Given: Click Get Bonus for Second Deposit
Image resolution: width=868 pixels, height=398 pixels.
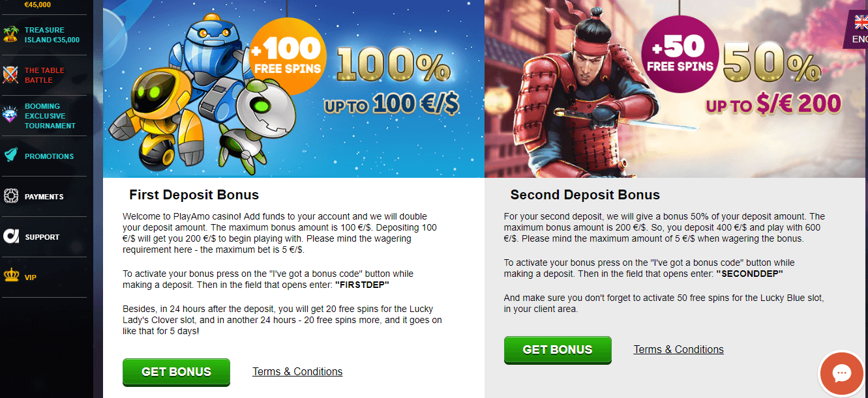Looking at the screenshot, I should click(558, 350).
